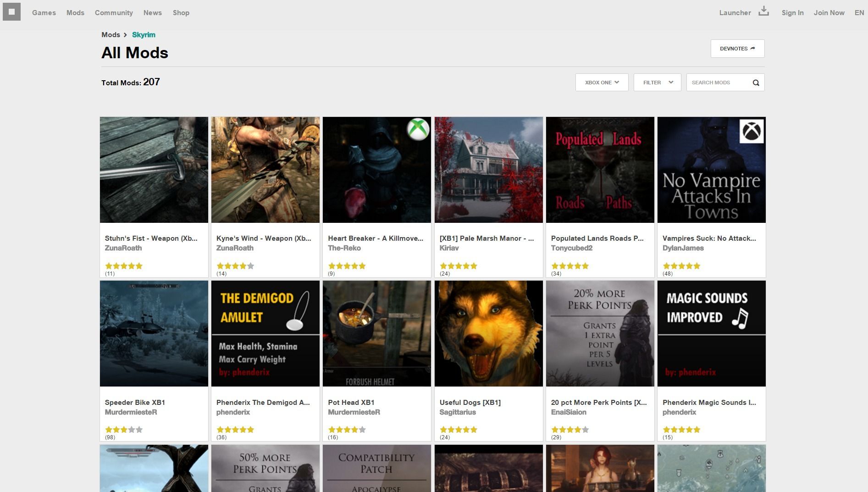
Task: Click the share arrow icon in Devnotes
Action: pos(752,49)
